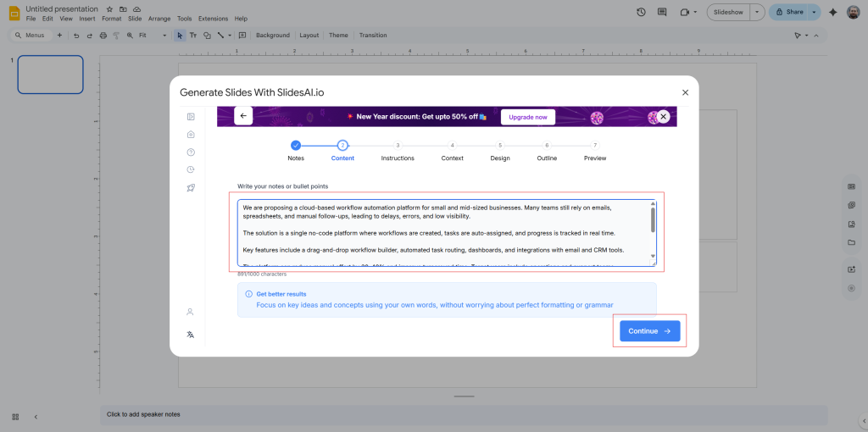Click inside the notes text area

(441, 233)
